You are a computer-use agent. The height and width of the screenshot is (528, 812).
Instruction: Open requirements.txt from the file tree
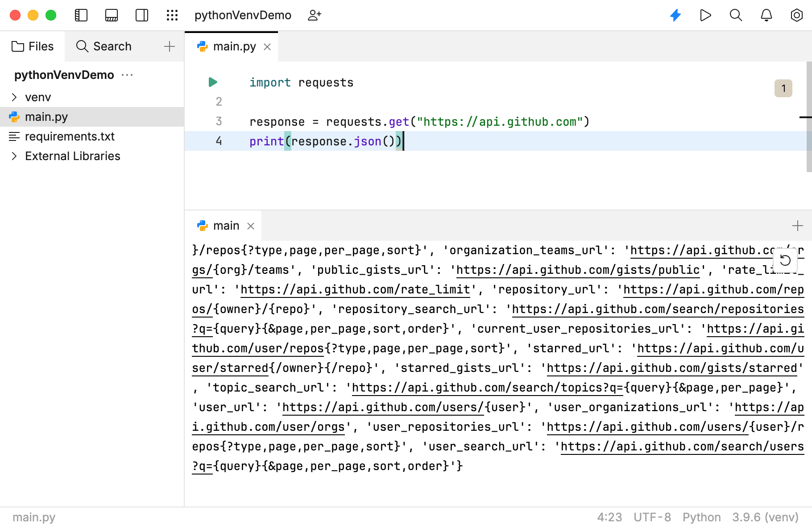(x=70, y=136)
